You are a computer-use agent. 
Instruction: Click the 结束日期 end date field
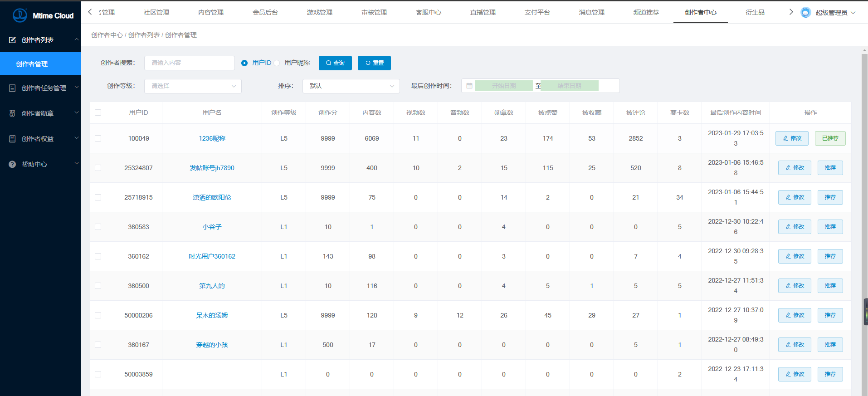tap(570, 86)
